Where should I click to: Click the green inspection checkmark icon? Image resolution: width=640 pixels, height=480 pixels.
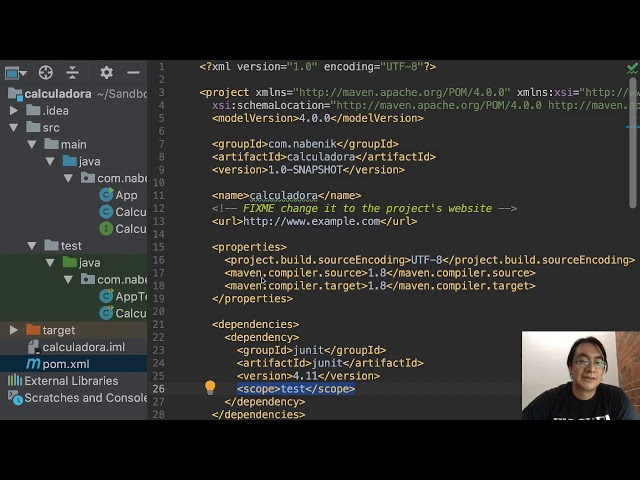pyautogui.click(x=632, y=68)
